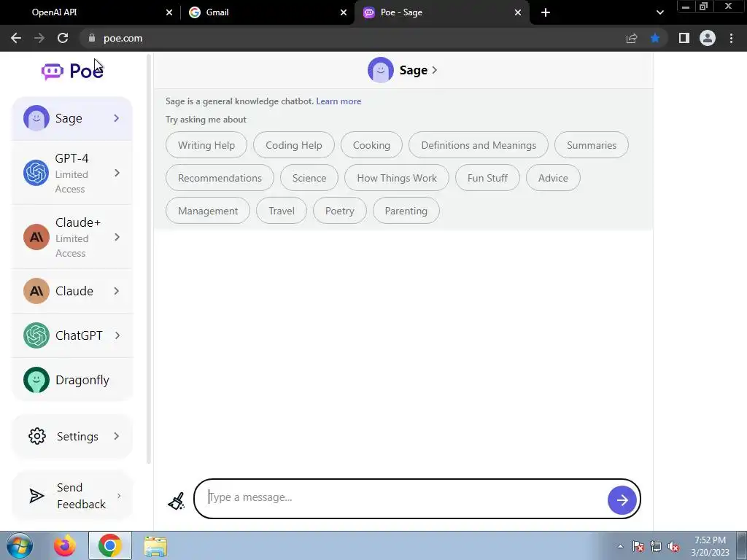Open the ChatGPT bot icon
Viewport: 747px width, 560px height.
click(x=36, y=335)
